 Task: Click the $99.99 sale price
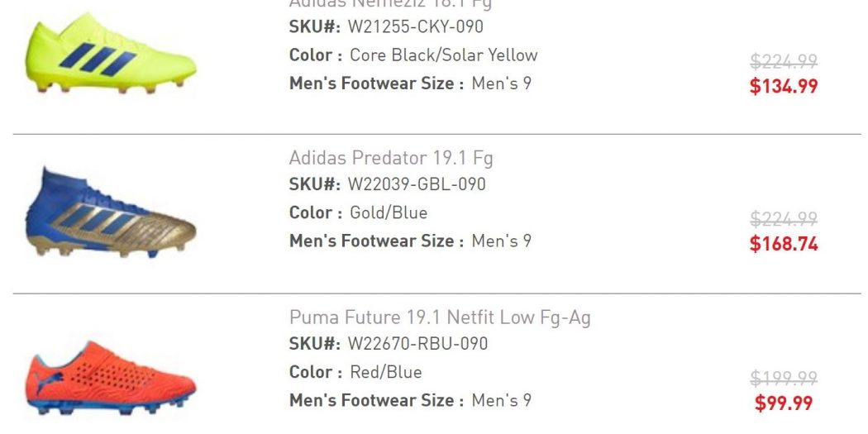point(784,403)
